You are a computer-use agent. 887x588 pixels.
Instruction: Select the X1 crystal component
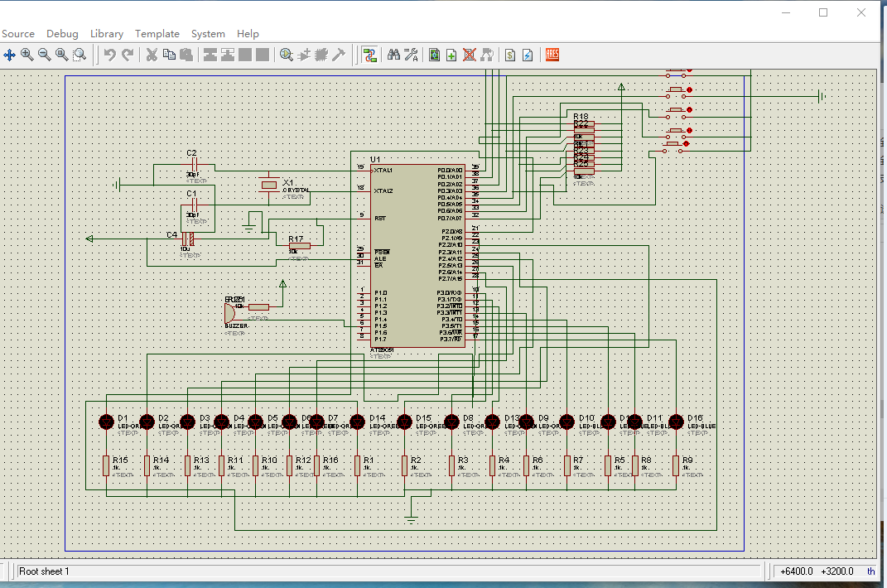268,185
